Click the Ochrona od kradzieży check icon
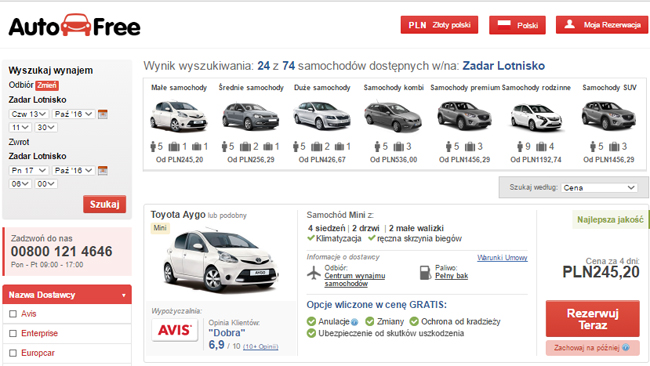Screen dimensions: 650x366 [414, 322]
